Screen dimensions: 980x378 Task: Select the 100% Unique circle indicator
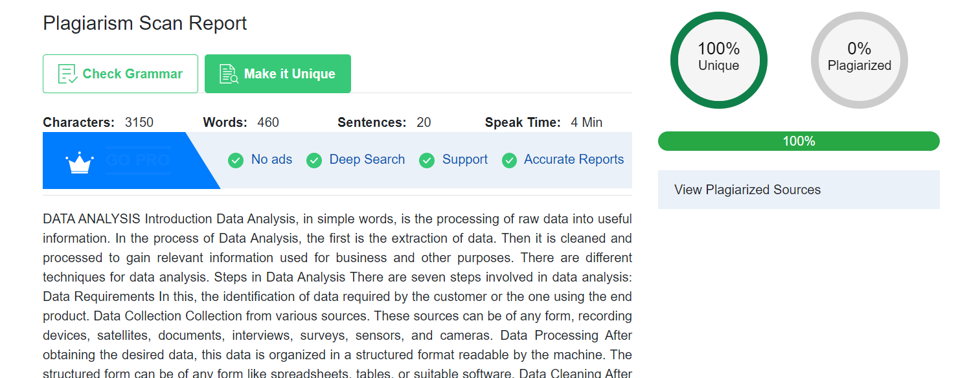718,60
